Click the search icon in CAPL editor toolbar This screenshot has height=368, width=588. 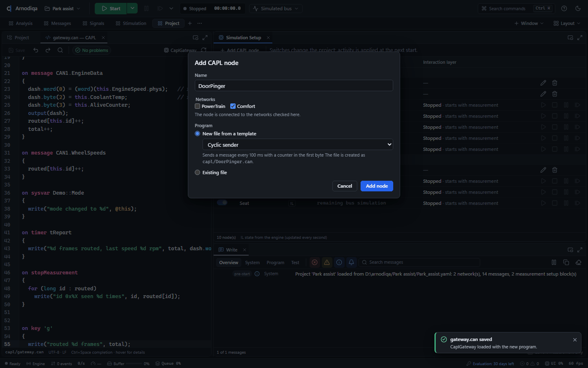[x=60, y=50]
